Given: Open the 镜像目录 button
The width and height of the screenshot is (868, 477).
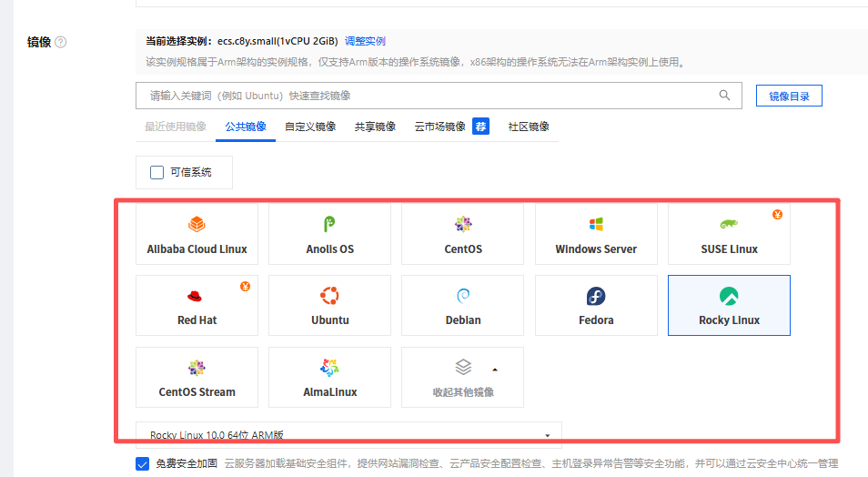Looking at the screenshot, I should 789,96.
